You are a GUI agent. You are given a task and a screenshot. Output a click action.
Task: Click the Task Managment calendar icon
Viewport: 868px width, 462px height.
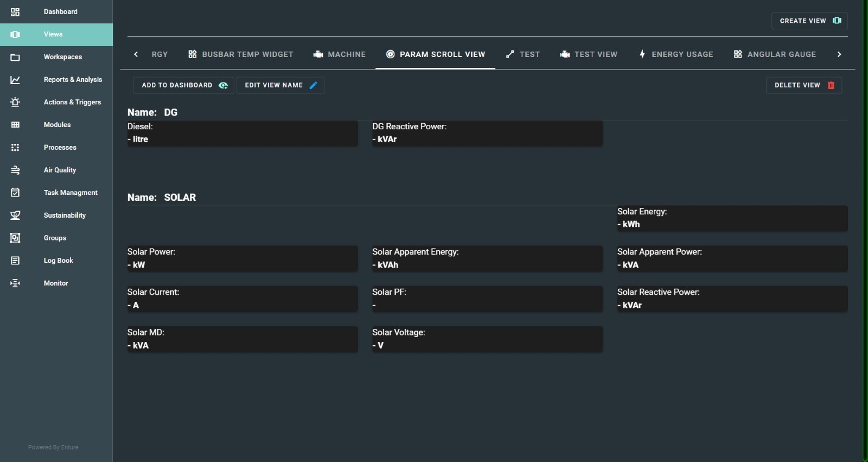(x=15, y=193)
